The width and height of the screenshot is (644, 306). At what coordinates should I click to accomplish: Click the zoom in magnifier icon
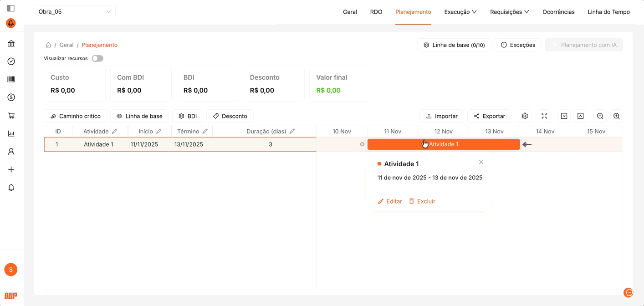616,116
